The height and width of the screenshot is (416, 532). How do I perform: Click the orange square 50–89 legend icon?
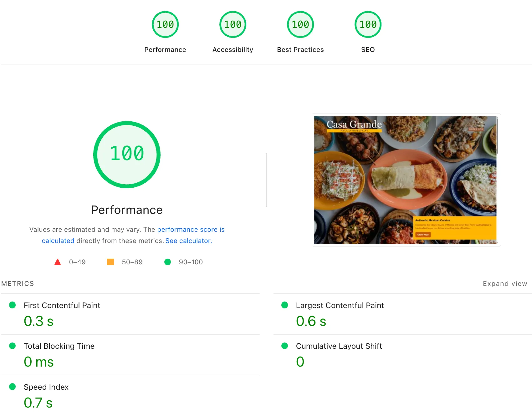point(110,262)
